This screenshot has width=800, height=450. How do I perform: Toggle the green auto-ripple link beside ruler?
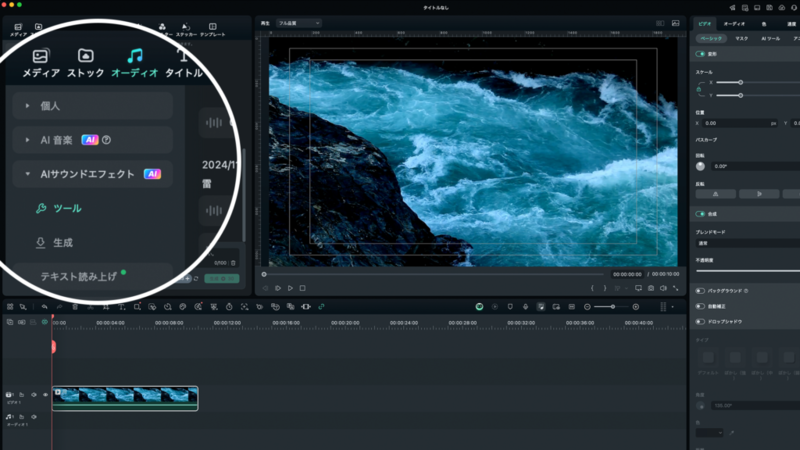(x=44, y=322)
